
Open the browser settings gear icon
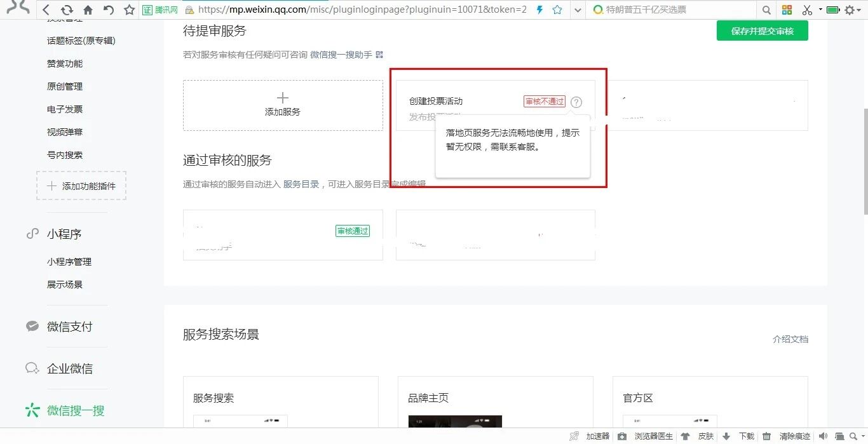click(x=850, y=10)
